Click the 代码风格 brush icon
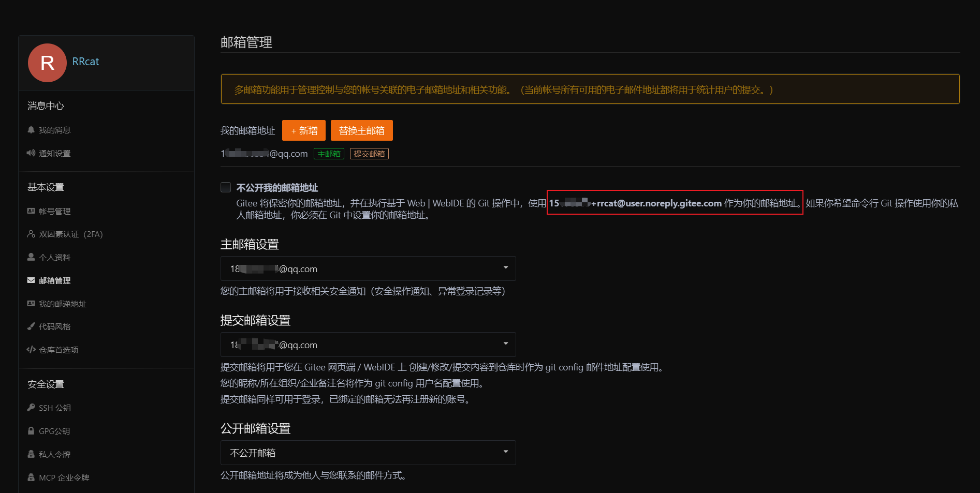Image resolution: width=980 pixels, height=493 pixels. click(x=31, y=326)
